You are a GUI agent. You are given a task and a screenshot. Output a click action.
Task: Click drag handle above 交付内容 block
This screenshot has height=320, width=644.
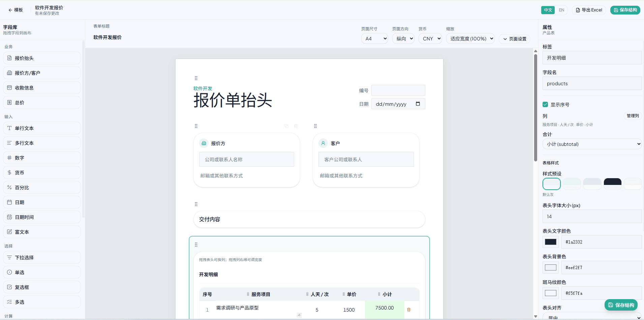click(196, 204)
